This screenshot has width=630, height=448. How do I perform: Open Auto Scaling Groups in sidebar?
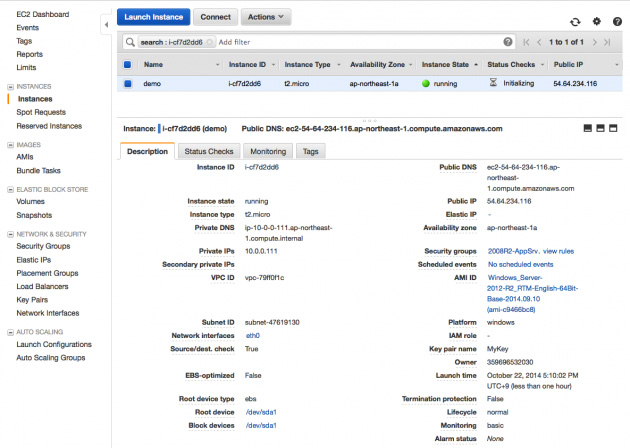[x=51, y=358]
